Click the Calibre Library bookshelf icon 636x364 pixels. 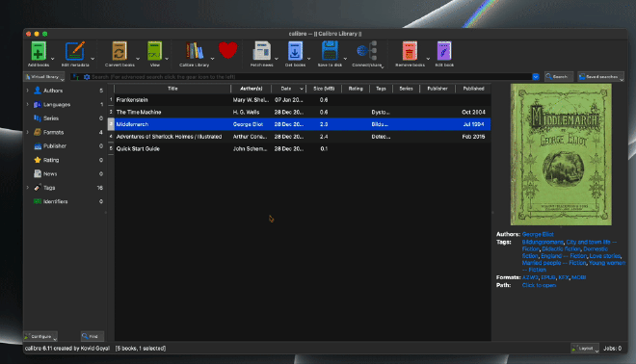(195, 51)
